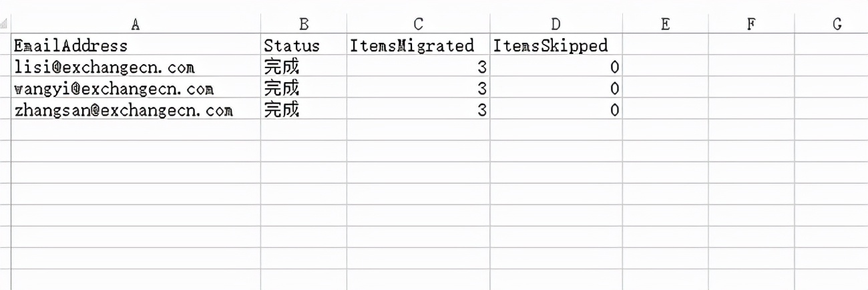This screenshot has width=868, height=290.
Task: Select column A header
Action: tap(136, 24)
